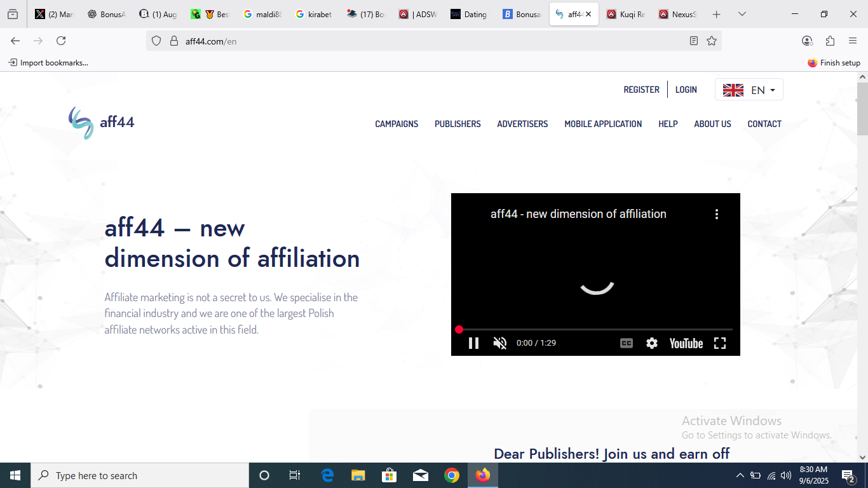868x488 pixels.
Task: Click the Firefox taskbar icon
Action: (x=483, y=475)
